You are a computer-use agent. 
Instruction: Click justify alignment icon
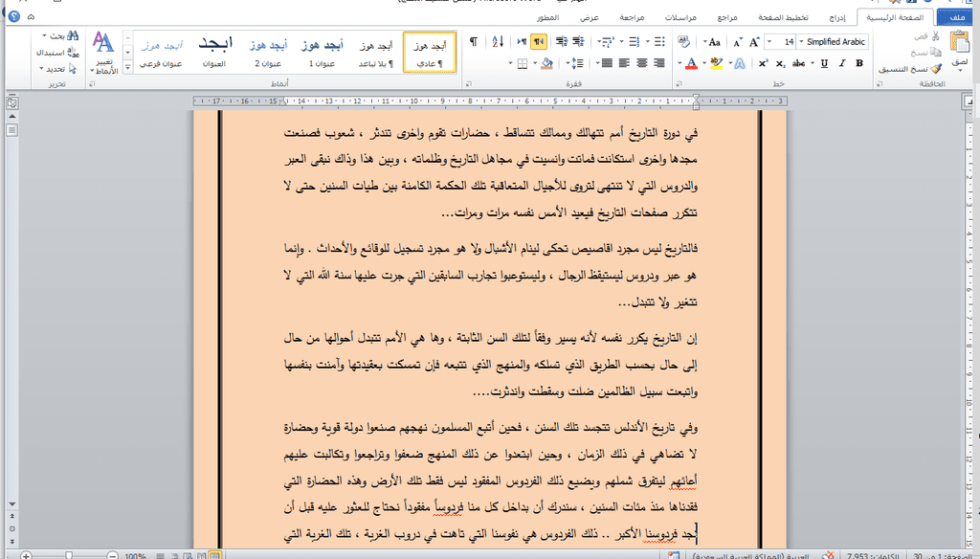click(607, 63)
